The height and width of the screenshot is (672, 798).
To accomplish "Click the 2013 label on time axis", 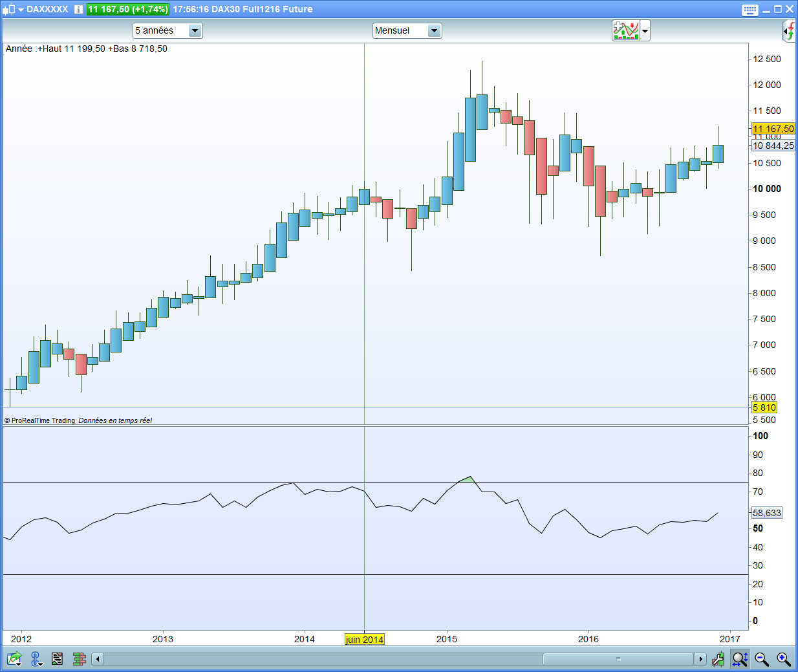I will [163, 639].
